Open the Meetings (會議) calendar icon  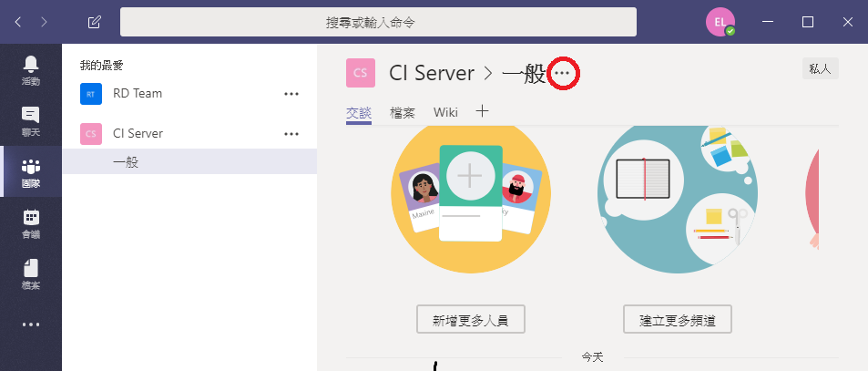(x=30, y=223)
